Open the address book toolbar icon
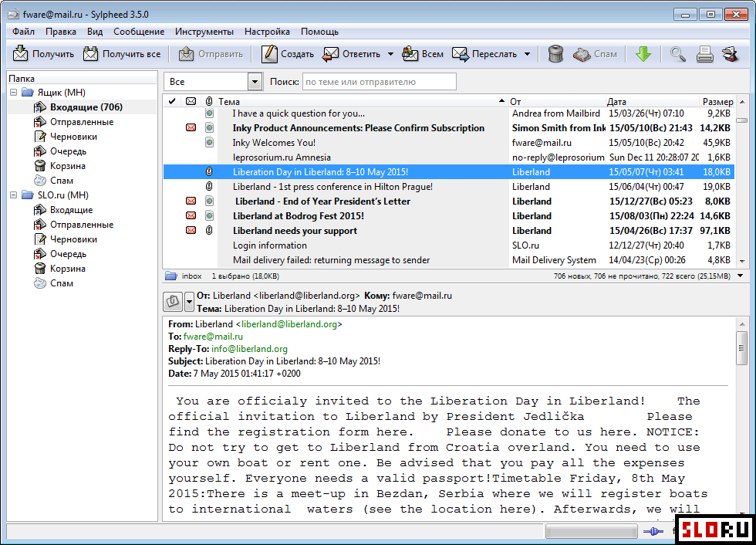Image resolution: width=756 pixels, height=545 pixels. [x=731, y=54]
